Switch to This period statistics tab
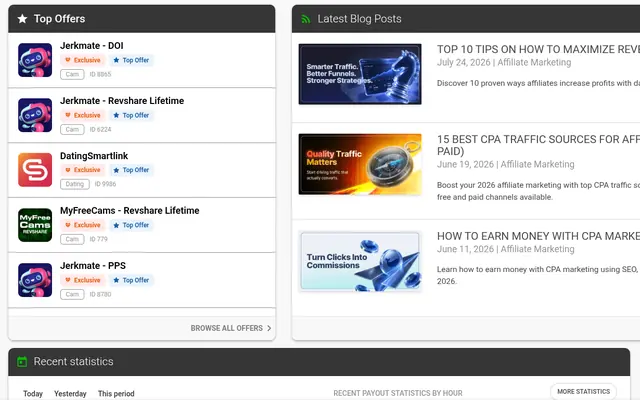Screen dimensions: 640x400 (x=116, y=393)
